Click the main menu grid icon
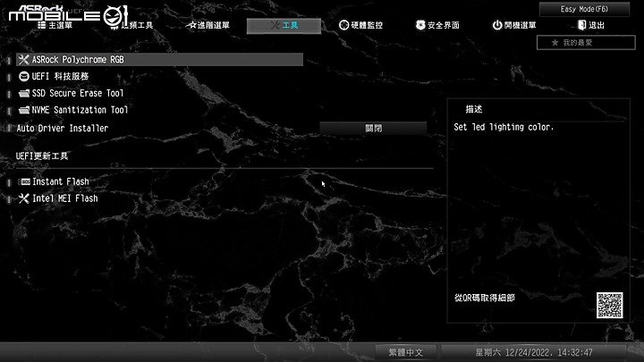644x362 pixels. (x=41, y=25)
